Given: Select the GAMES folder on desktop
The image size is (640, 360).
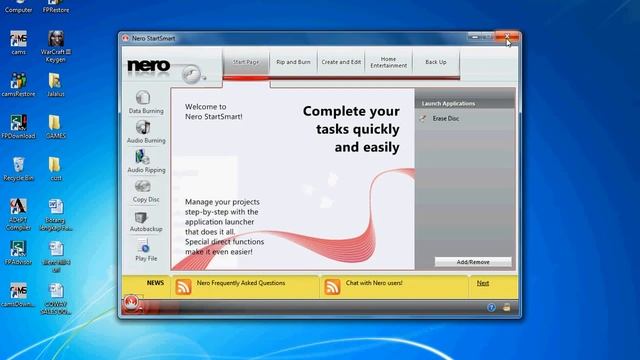Looking at the screenshot, I should point(56,127).
